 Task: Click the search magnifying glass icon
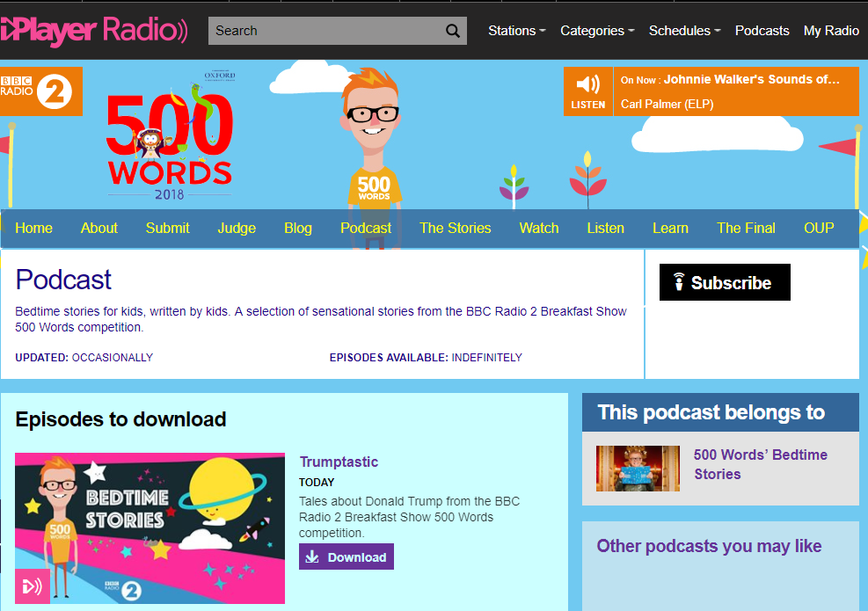pos(452,31)
